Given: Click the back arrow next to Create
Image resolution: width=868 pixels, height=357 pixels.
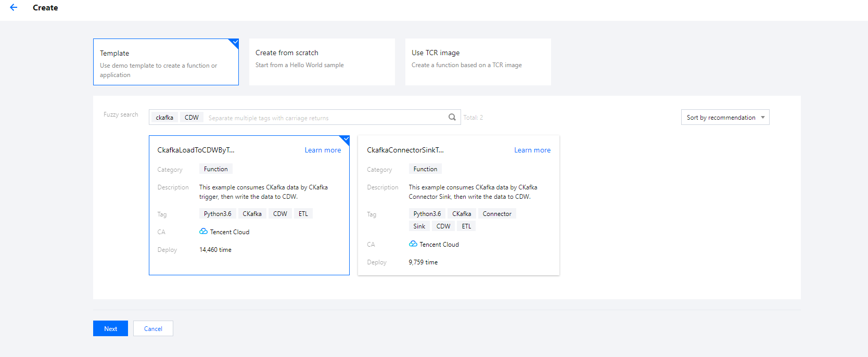Looking at the screenshot, I should point(14,8).
